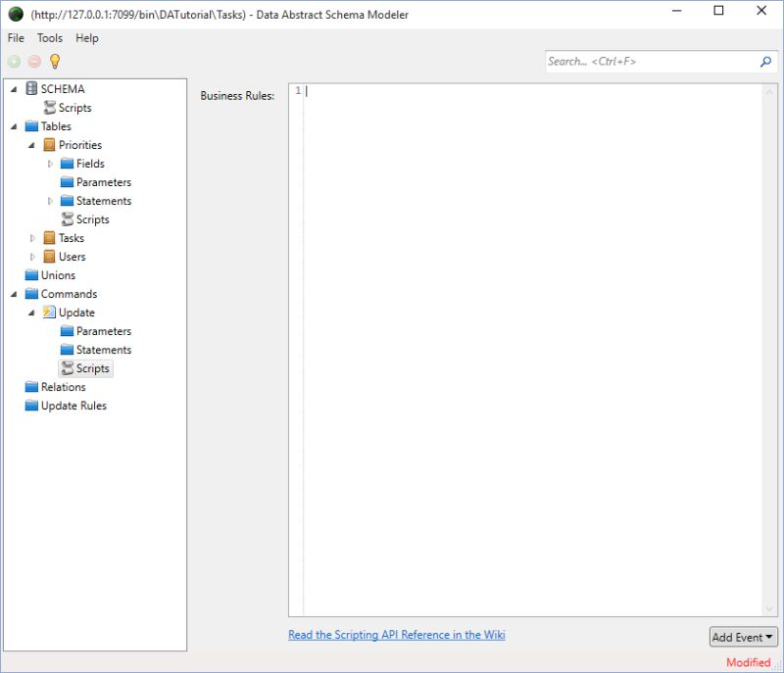Collapse the Priorities table node
Viewport: 784px width, 673px height.
[x=32, y=145]
